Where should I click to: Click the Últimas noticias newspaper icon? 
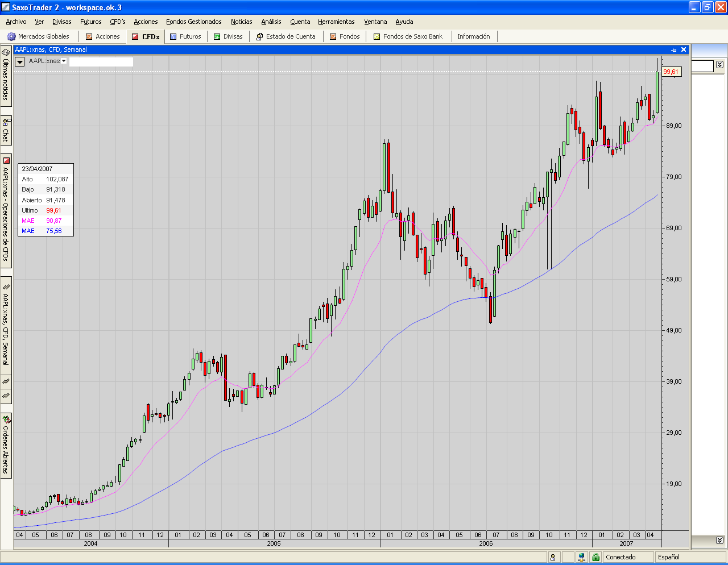pos(6,52)
